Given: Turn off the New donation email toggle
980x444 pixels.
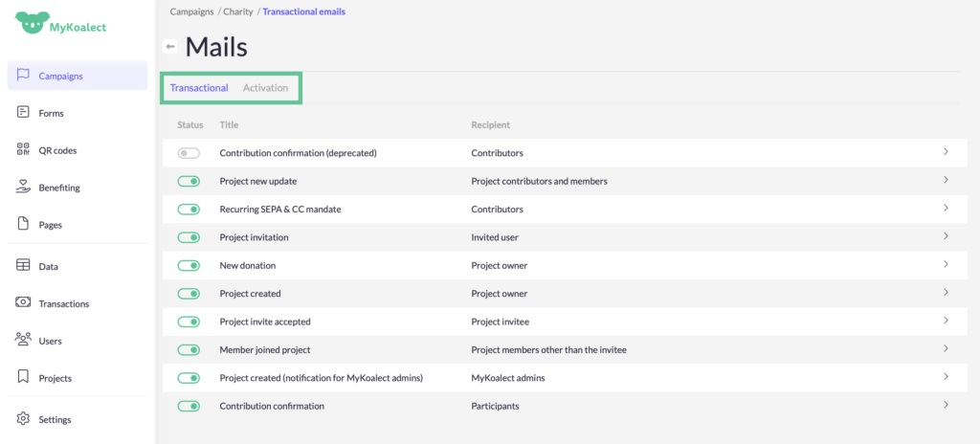Looking at the screenshot, I should [x=189, y=265].
